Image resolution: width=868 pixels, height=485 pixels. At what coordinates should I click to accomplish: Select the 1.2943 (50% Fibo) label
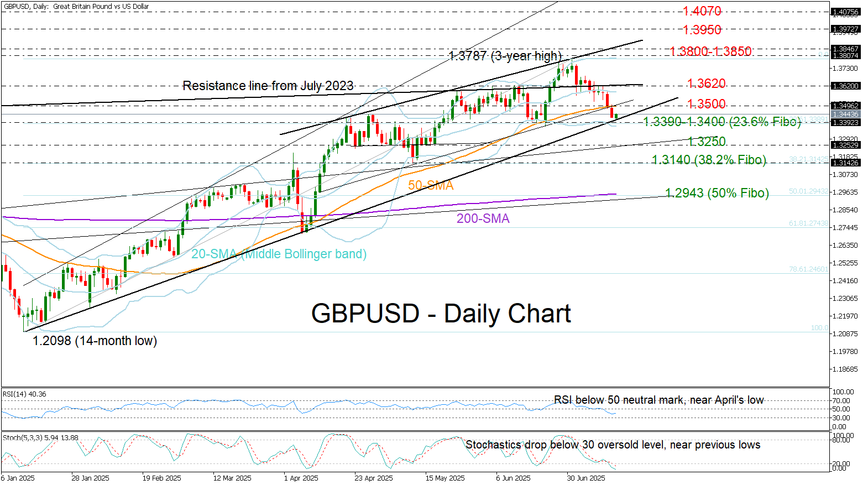tap(717, 193)
